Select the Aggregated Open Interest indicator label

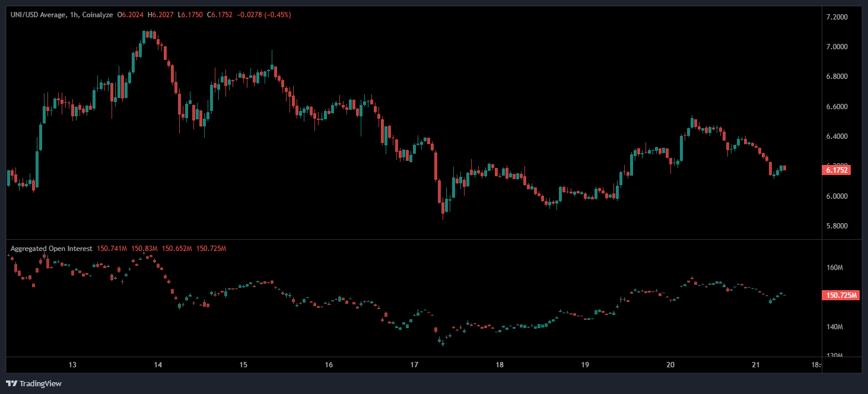[51, 248]
